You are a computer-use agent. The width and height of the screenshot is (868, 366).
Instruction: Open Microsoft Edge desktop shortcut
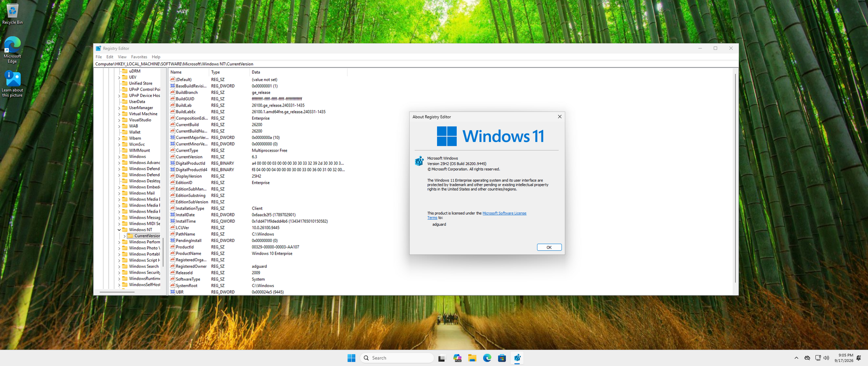tap(12, 50)
